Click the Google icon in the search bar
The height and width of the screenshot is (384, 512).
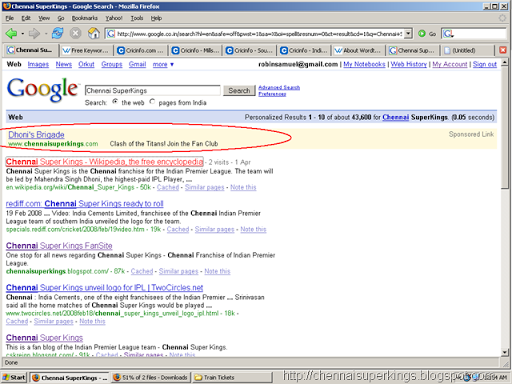(x=448, y=33)
